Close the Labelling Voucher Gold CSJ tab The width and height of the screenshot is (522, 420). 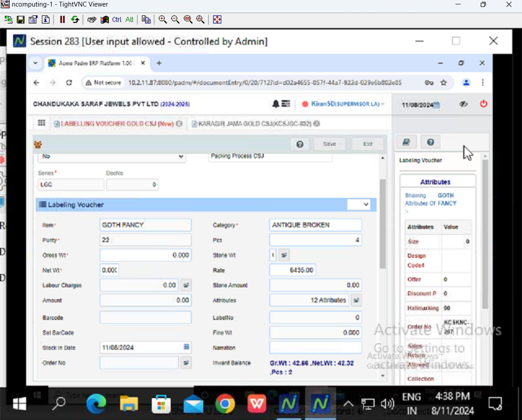pyautogui.click(x=179, y=124)
